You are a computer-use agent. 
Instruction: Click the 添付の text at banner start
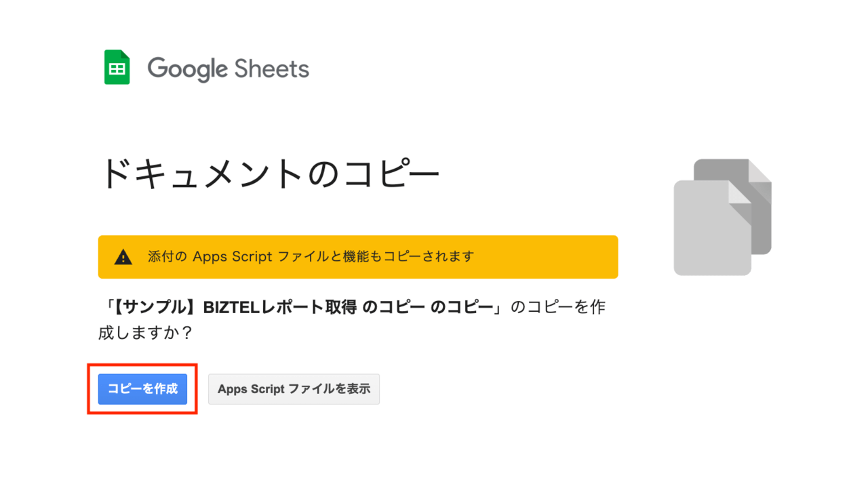point(167,257)
